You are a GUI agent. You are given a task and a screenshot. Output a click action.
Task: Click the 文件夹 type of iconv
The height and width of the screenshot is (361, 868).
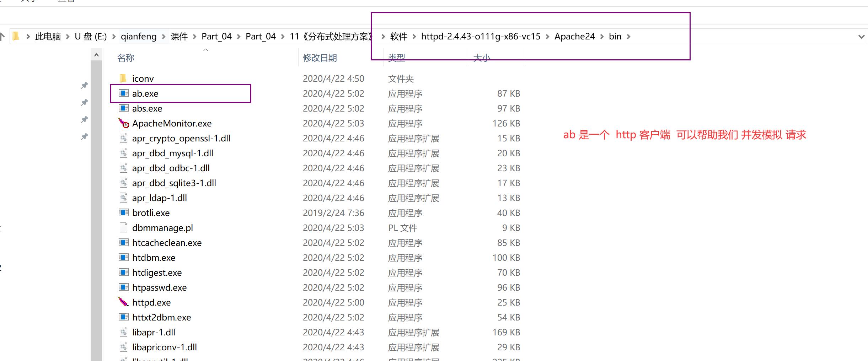[x=401, y=79]
